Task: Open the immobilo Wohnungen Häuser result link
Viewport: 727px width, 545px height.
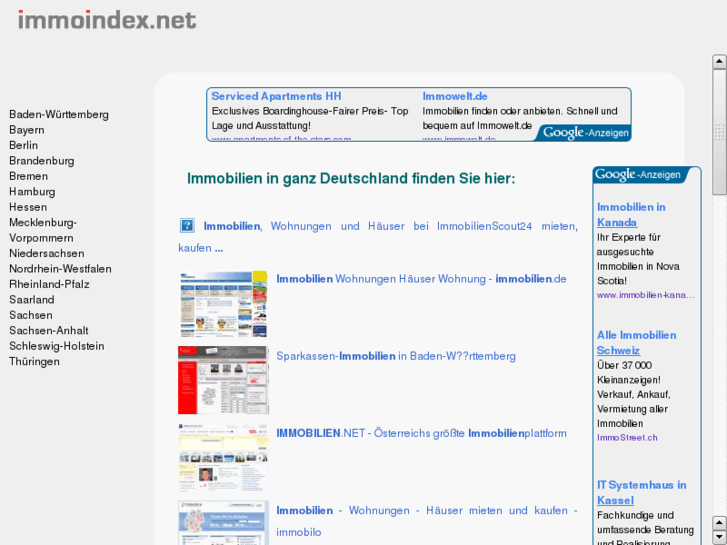Action: pyautogui.click(x=427, y=521)
